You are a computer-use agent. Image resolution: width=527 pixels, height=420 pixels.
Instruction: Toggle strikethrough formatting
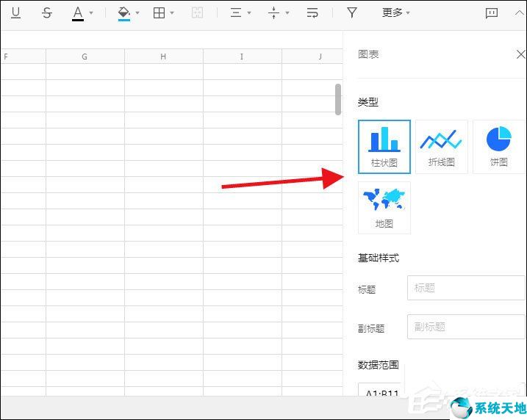tap(47, 13)
